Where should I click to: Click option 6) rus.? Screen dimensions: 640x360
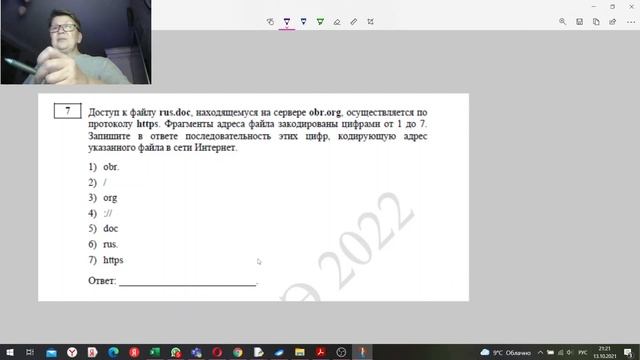coord(103,244)
